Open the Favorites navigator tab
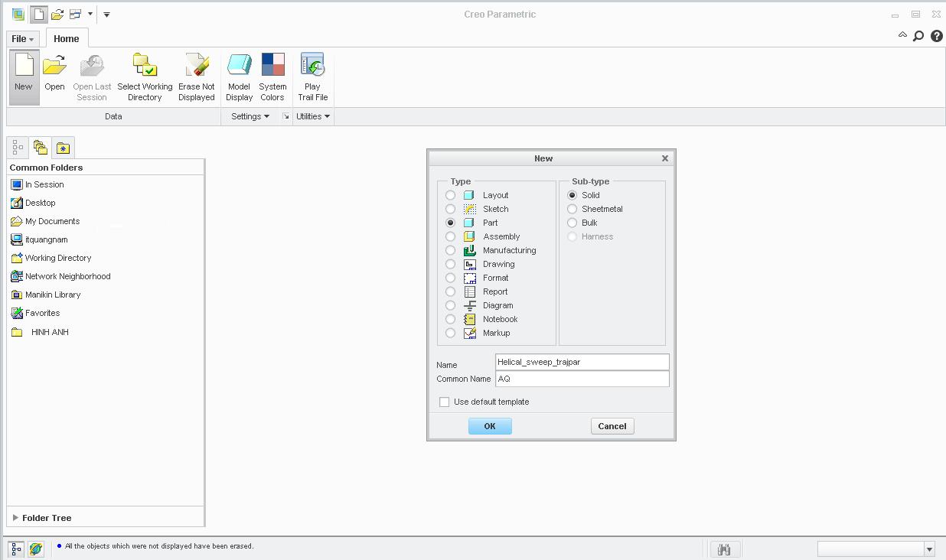 [x=63, y=148]
